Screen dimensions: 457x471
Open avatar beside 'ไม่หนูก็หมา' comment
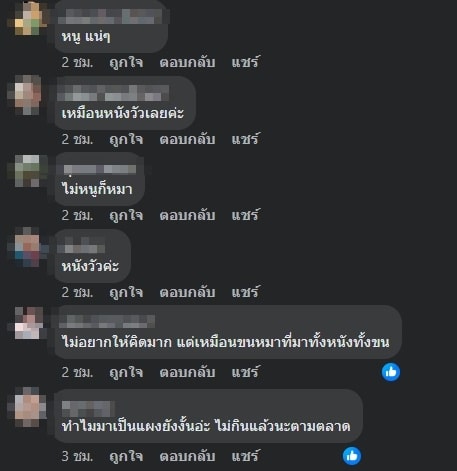[x=28, y=171]
